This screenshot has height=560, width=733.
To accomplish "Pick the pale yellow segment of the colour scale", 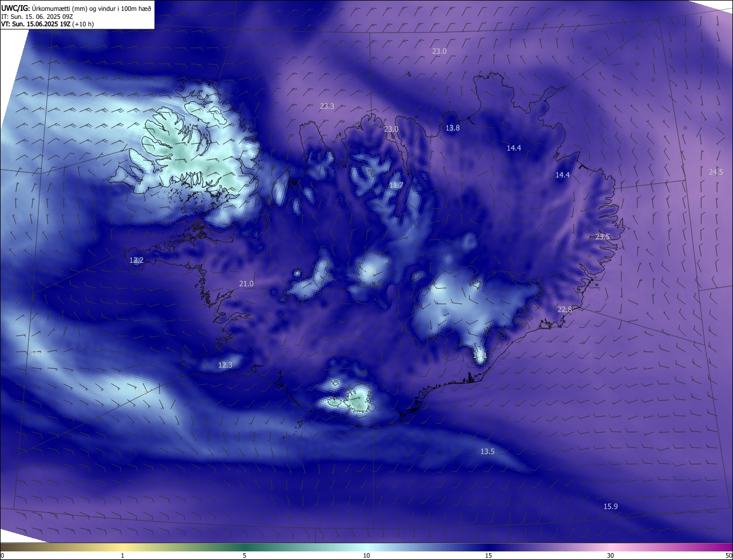I will tap(123, 547).
